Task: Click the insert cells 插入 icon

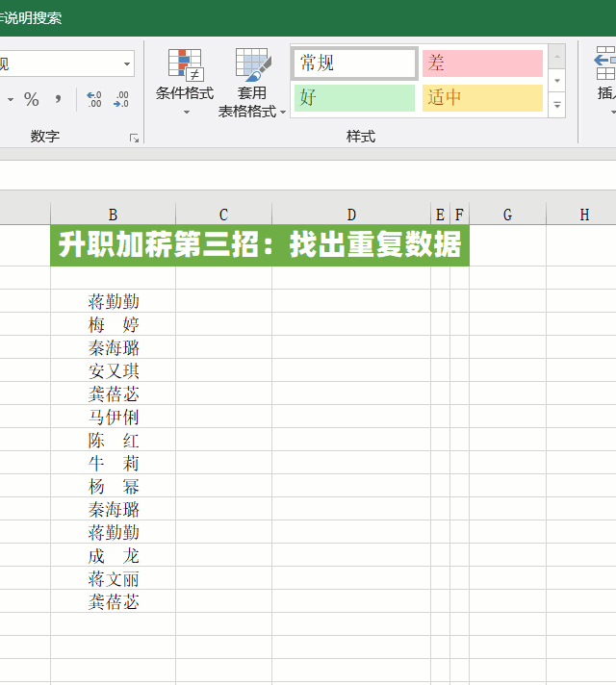Action: [606, 63]
